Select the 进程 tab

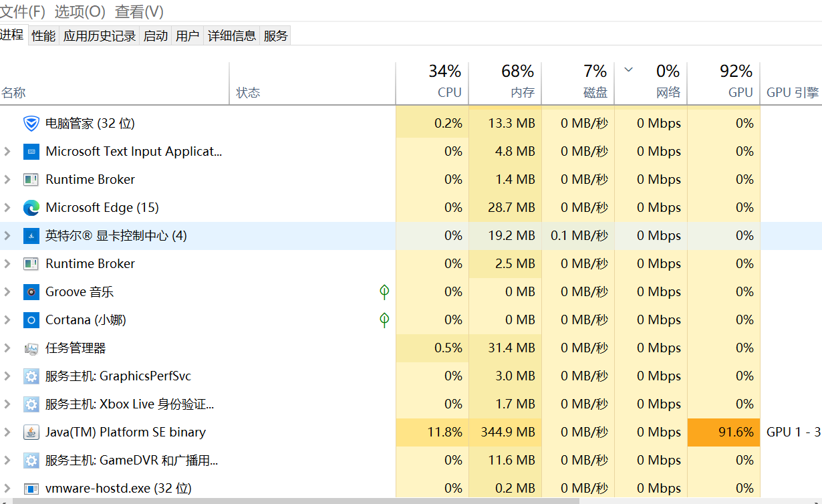13,35
